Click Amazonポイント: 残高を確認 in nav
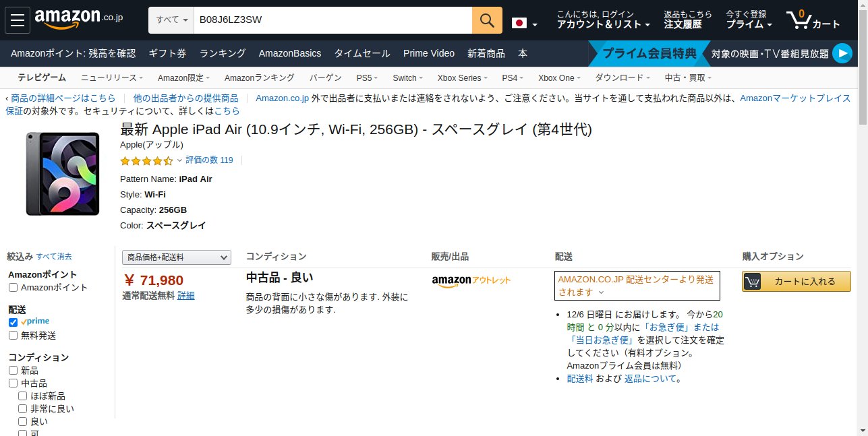Image resolution: width=868 pixels, height=436 pixels. click(x=74, y=53)
